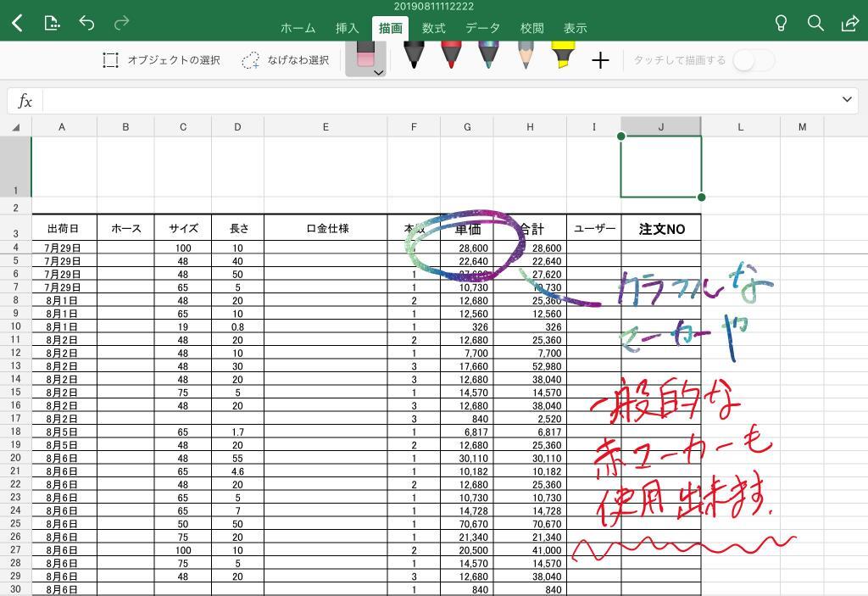Select the eraser tool
This screenshot has width=868, height=596.
[366, 56]
